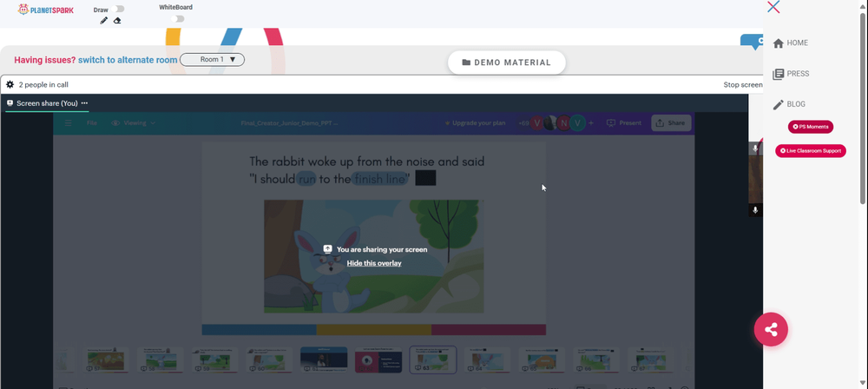This screenshot has height=389, width=868.
Task: Open screen share three-dots options
Action: [84, 103]
